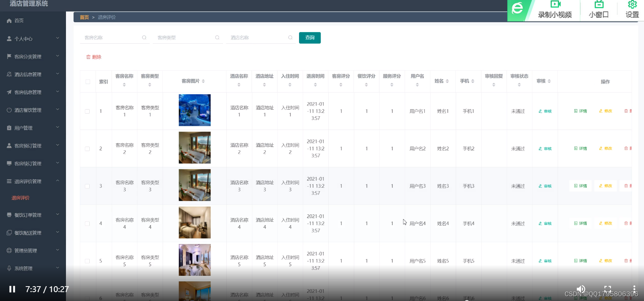Click 审核 for row 4

545,224
